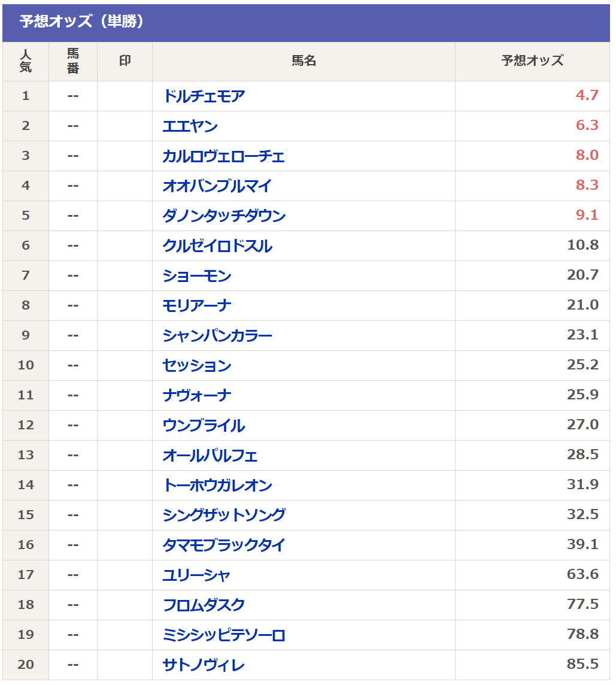Open horse link シングザットソング
Image resolution: width=616 pixels, height=685 pixels.
pos(224,516)
